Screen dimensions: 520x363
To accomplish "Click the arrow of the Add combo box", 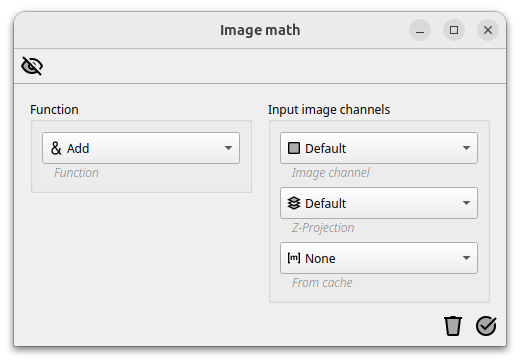I will [228, 148].
